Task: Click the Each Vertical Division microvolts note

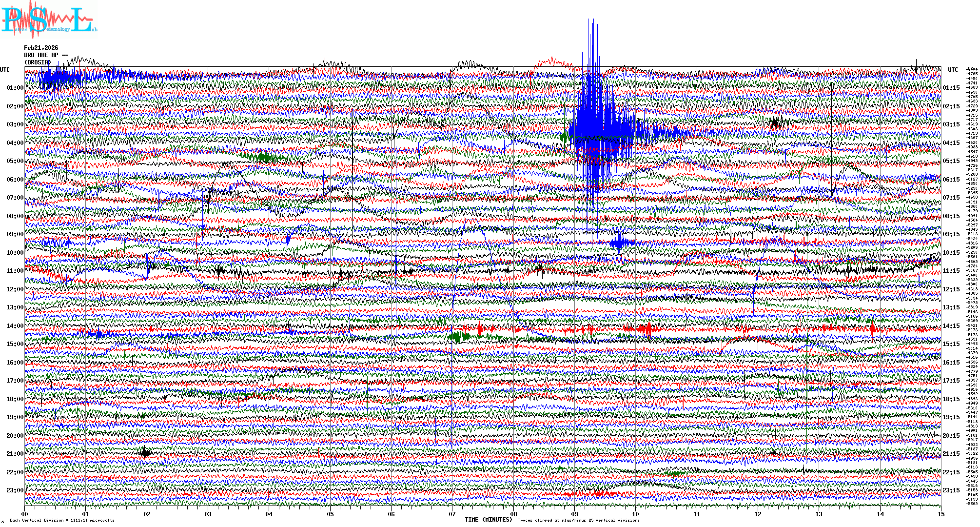Action: click(62, 520)
